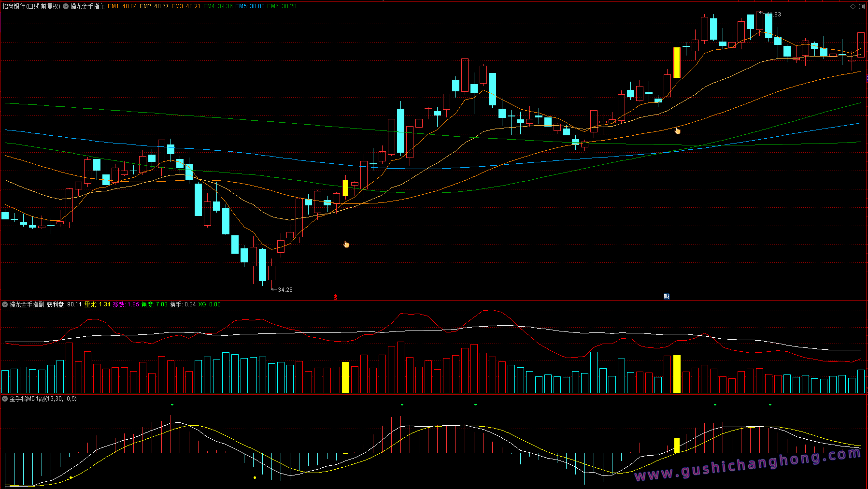This screenshot has width=868, height=489.
Task: Select the 金手指MD1副(13,30,10,5) indicator label
Action: pos(43,399)
